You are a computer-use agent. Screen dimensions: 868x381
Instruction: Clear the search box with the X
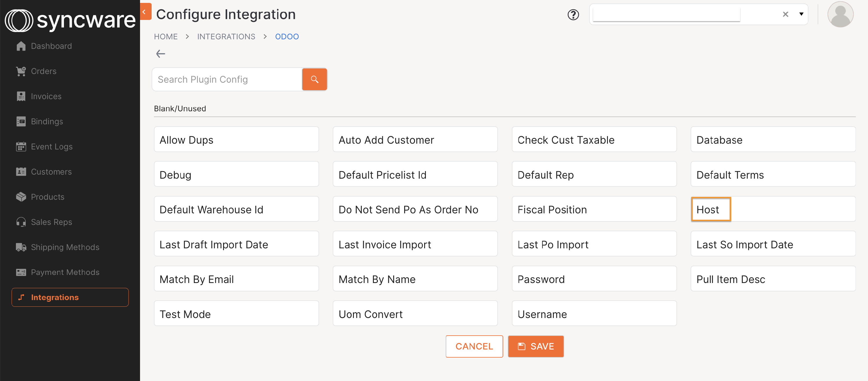tap(786, 14)
